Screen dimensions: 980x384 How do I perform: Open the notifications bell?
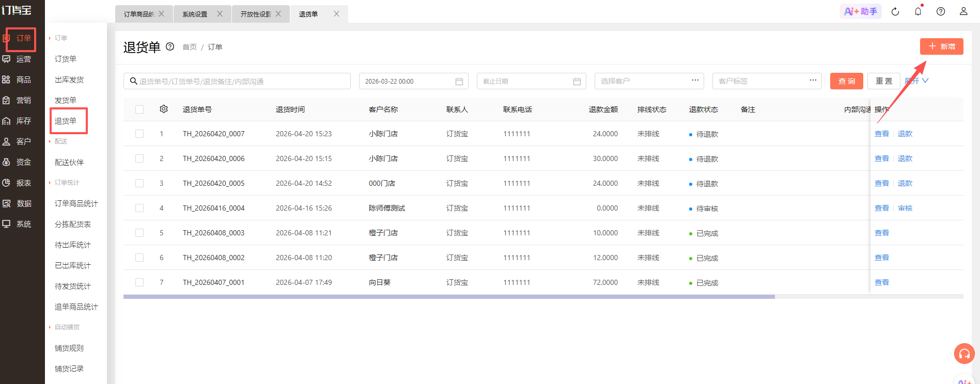click(x=918, y=11)
